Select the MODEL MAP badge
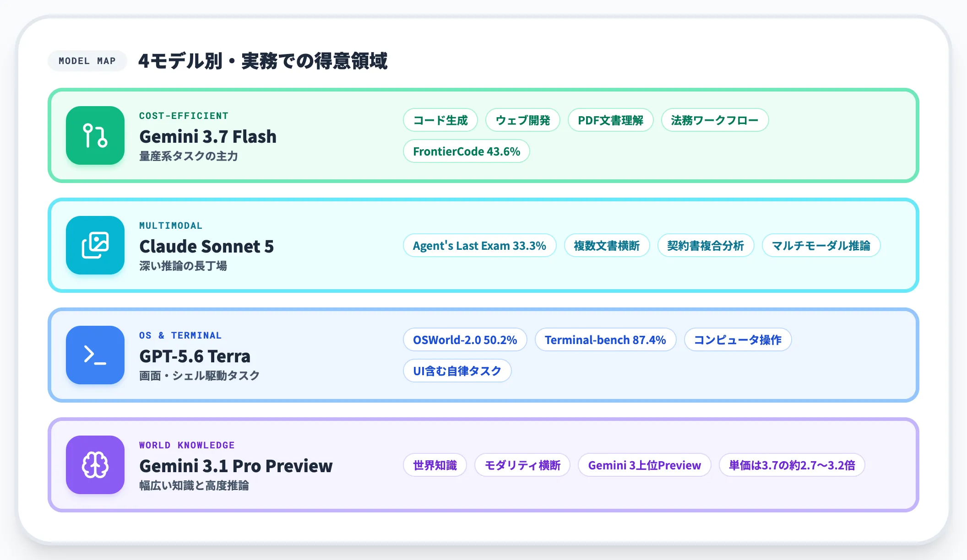The height and width of the screenshot is (560, 967). (x=87, y=61)
